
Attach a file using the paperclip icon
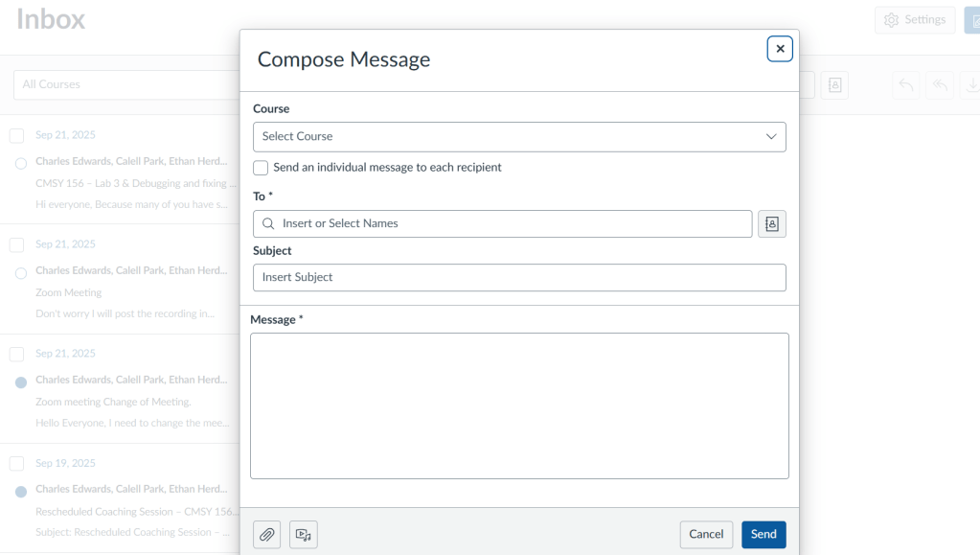click(267, 535)
